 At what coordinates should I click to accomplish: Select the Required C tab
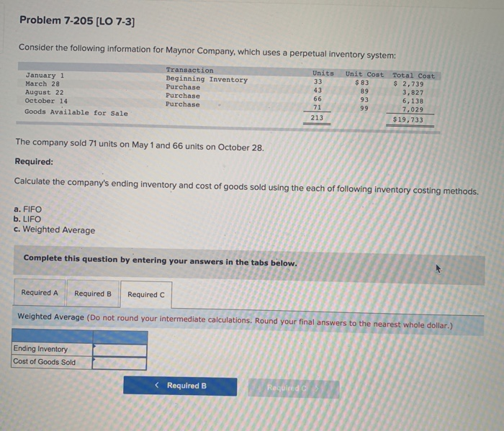(x=146, y=294)
